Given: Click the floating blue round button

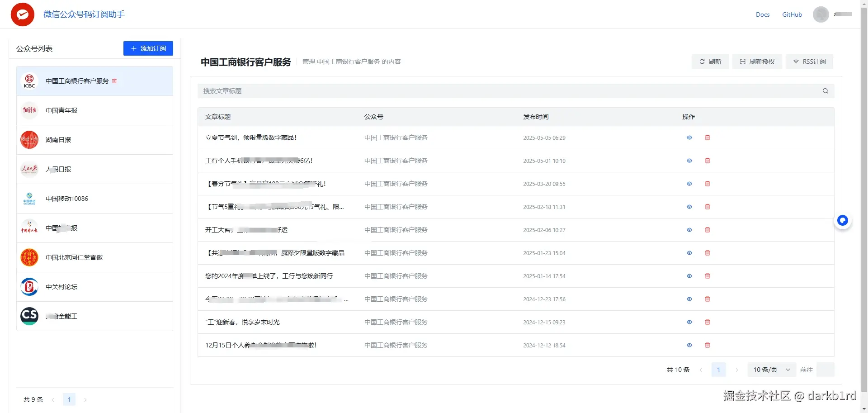Looking at the screenshot, I should click(842, 220).
